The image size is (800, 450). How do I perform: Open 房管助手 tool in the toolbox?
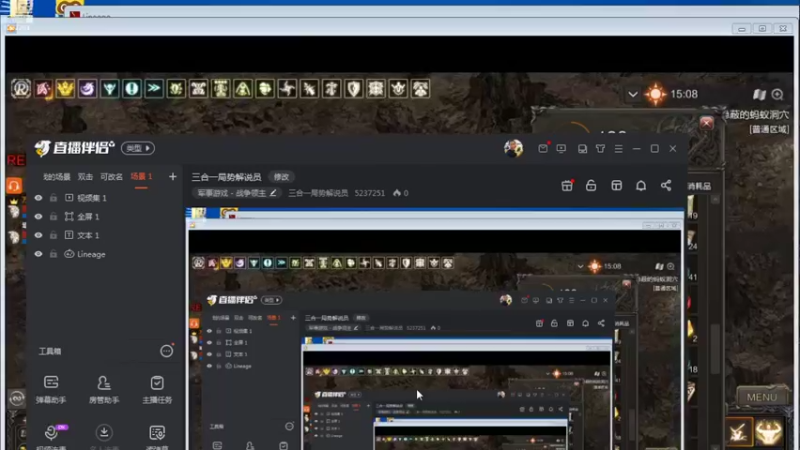(104, 390)
